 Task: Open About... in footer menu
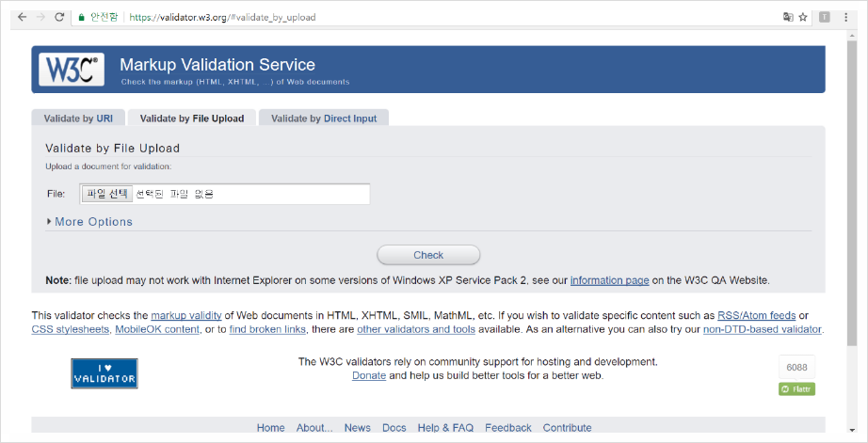tap(314, 428)
